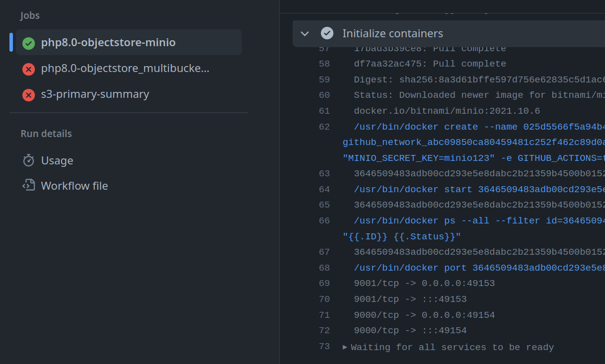Open the php8.0-objectstore-minio job

coord(108,43)
